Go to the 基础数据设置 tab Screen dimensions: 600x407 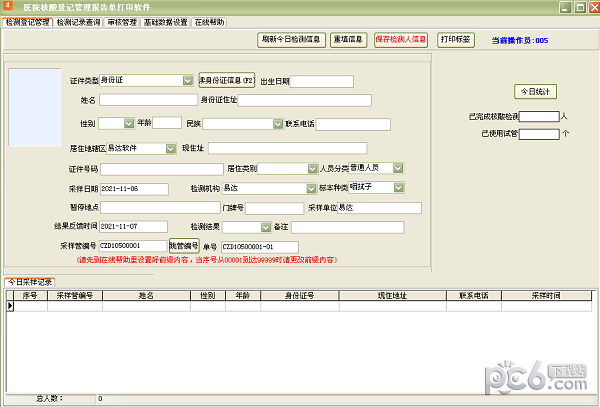point(164,21)
